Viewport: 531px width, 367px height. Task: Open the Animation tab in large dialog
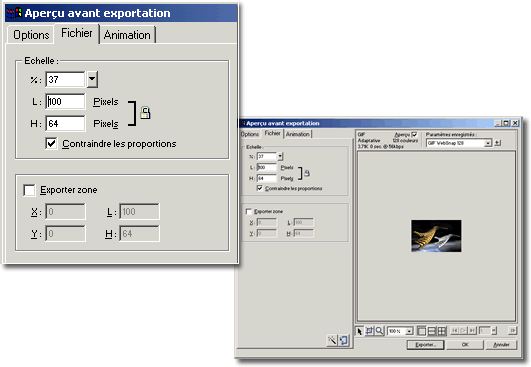(x=127, y=35)
